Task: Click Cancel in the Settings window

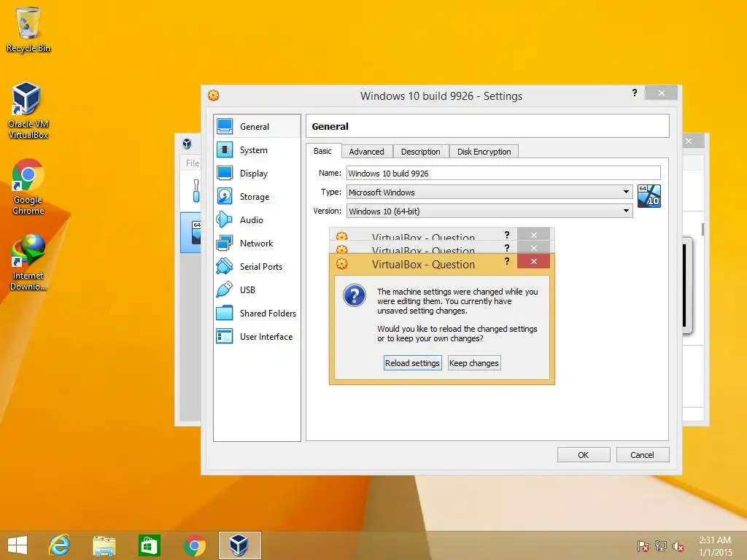Action: 642,455
